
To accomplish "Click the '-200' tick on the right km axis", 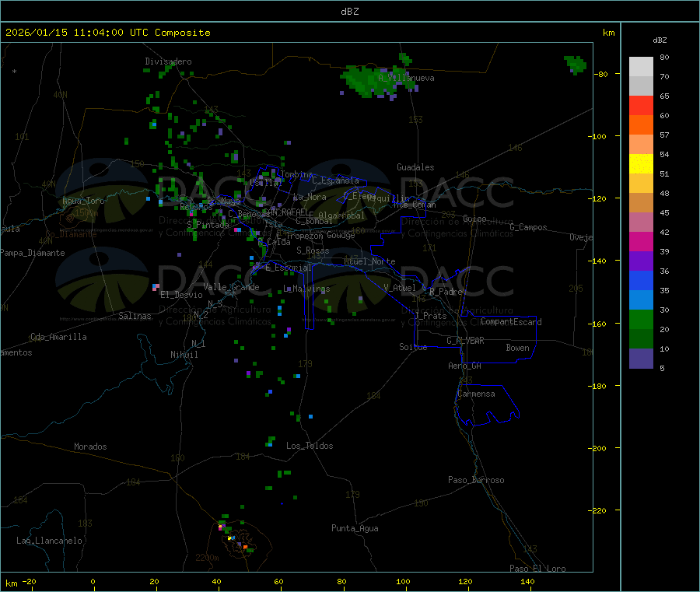I will 597,448.
